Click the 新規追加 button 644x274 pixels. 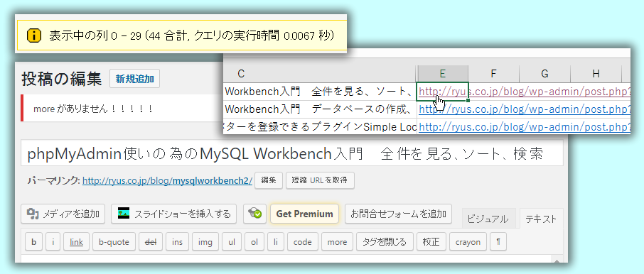coord(135,79)
